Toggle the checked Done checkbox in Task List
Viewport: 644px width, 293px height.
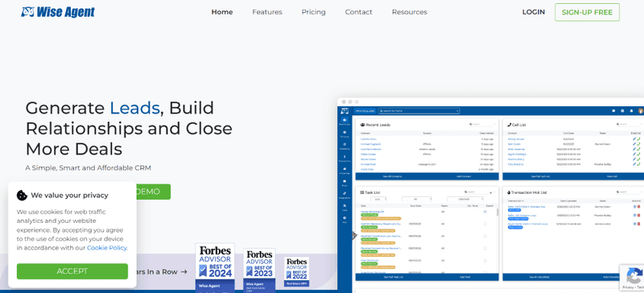485,212
